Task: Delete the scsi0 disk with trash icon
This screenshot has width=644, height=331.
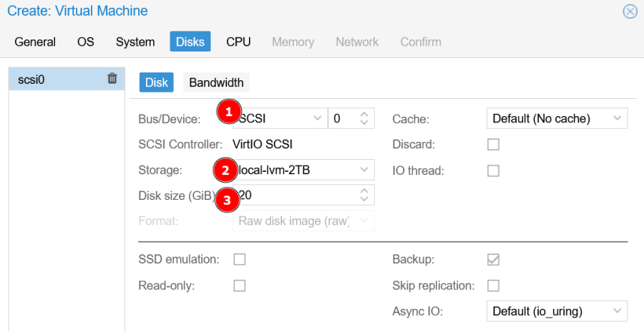Action: coord(112,79)
